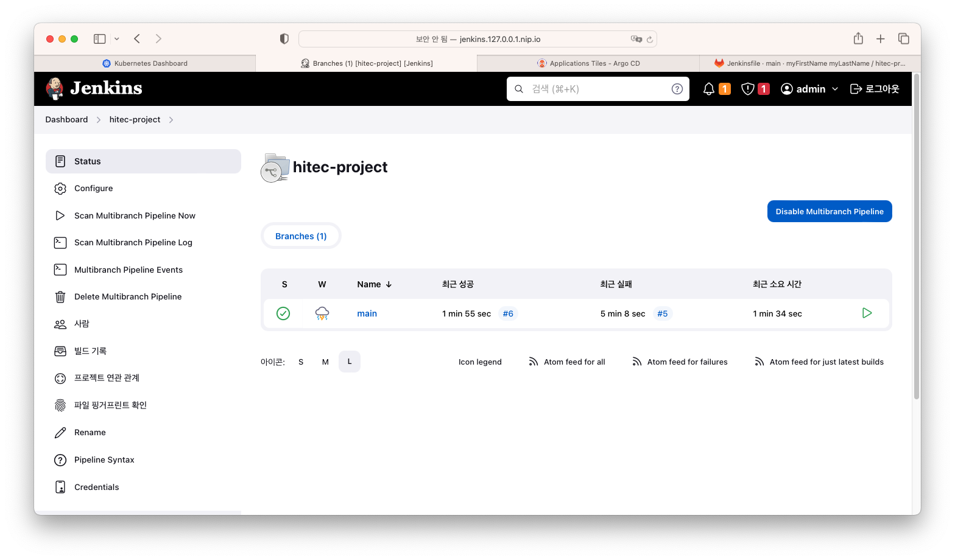Switch to the Kubernetes Dashboard tab
Image resolution: width=955 pixels, height=560 pixels.
click(x=145, y=63)
